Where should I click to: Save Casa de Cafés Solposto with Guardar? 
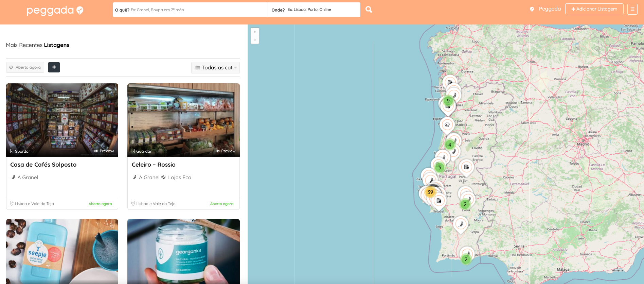tap(20, 151)
